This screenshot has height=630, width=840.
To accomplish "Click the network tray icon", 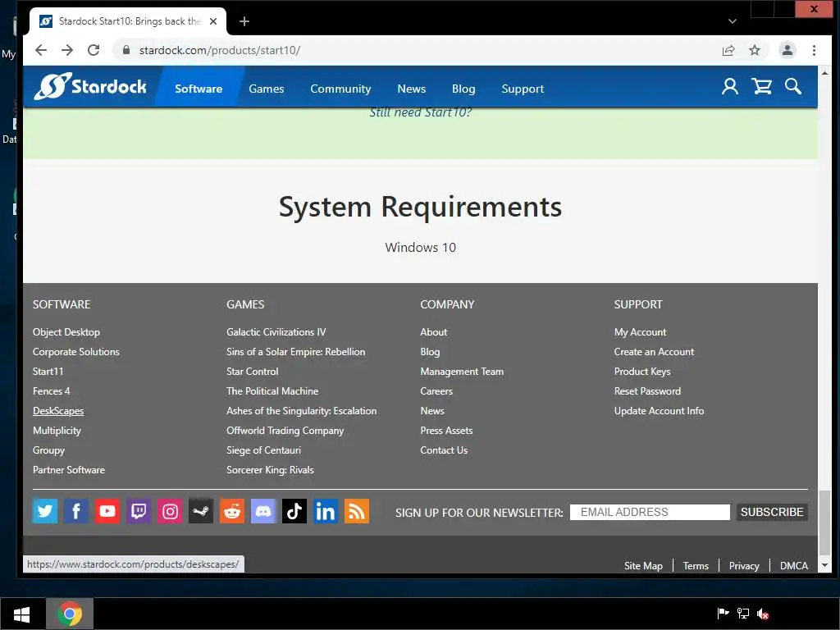I will (x=743, y=614).
